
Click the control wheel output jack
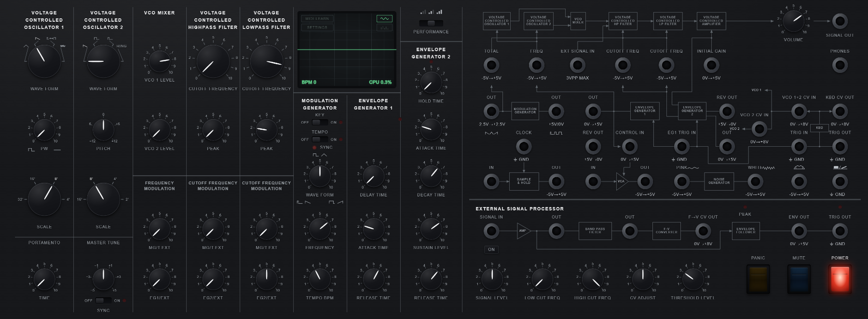point(799,181)
